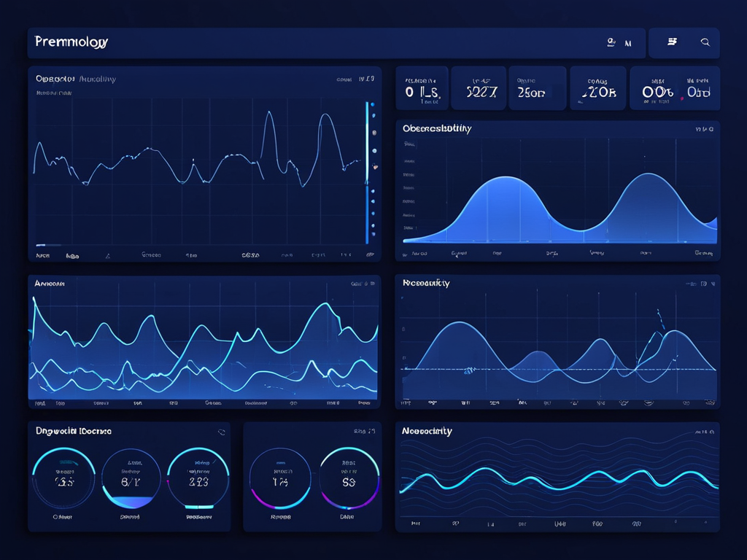Select the "5227" stat card

tap(479, 88)
